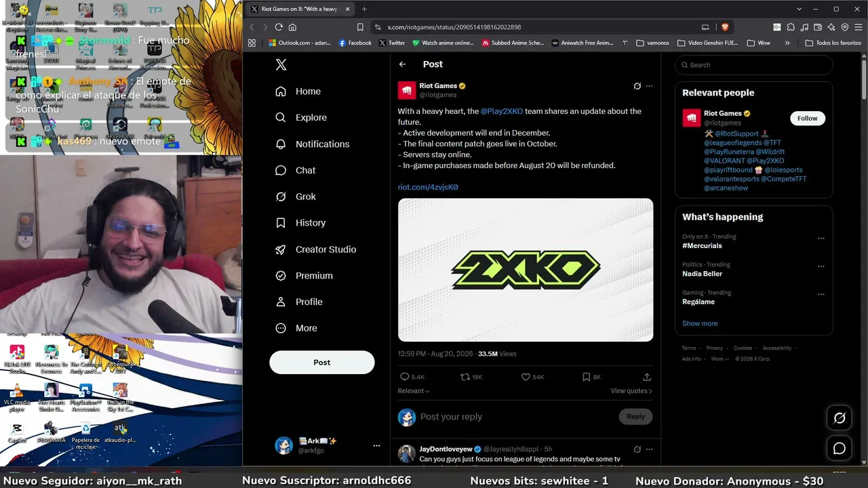Click the browser home button
Image resolution: width=868 pixels, height=488 pixels.
click(x=293, y=27)
